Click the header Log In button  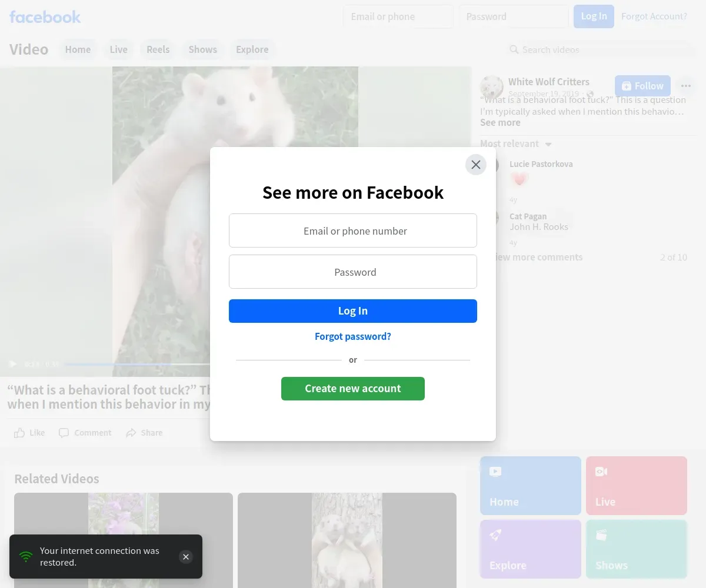[x=594, y=16]
